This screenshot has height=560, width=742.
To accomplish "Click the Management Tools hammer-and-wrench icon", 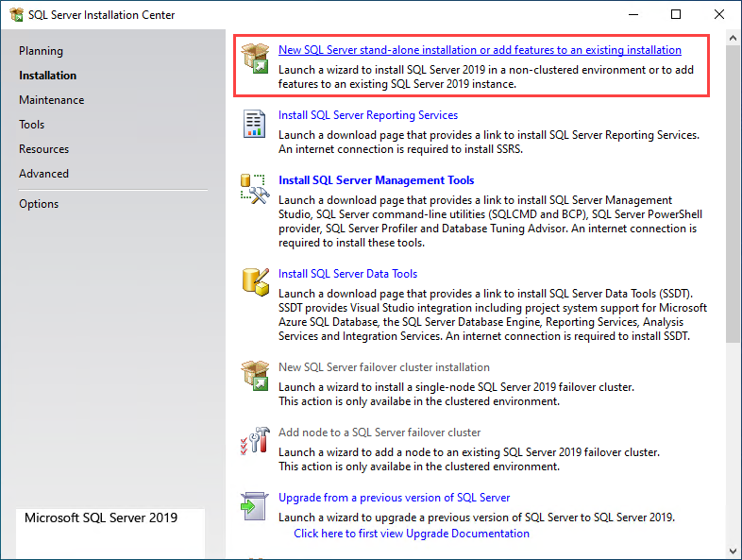I will [x=255, y=189].
